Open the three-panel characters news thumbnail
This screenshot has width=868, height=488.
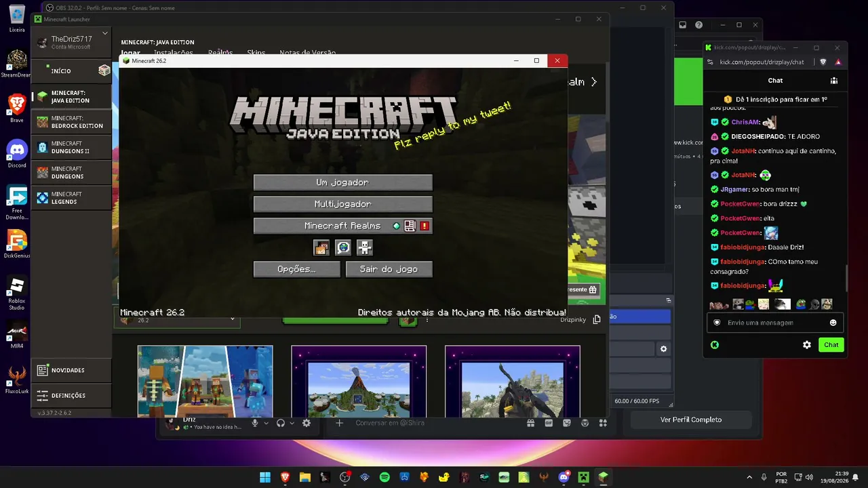pyautogui.click(x=205, y=382)
